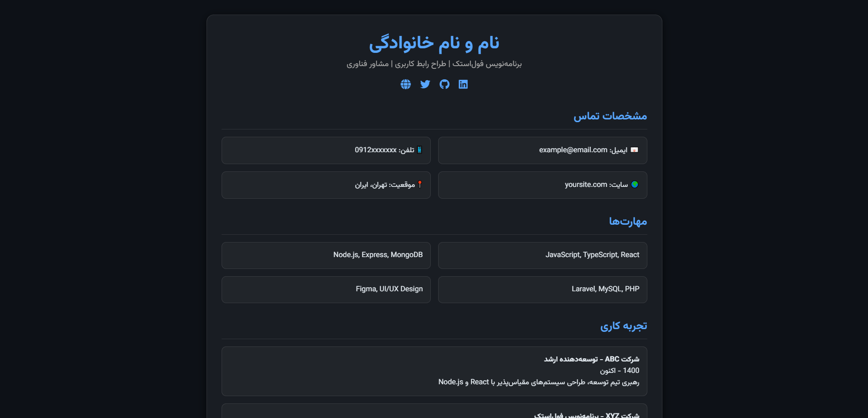Click the Node.js, Express, MongoDB skill card
868x418 pixels.
click(x=326, y=255)
